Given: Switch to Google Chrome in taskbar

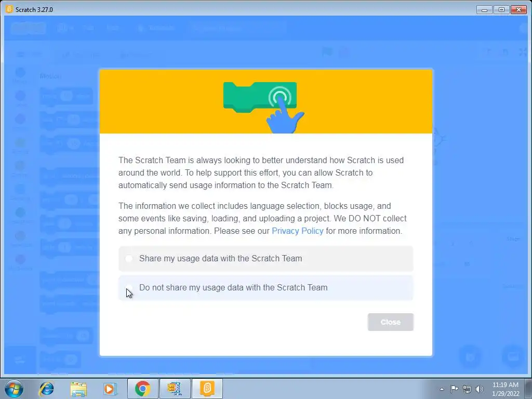Looking at the screenshot, I should point(142,389).
